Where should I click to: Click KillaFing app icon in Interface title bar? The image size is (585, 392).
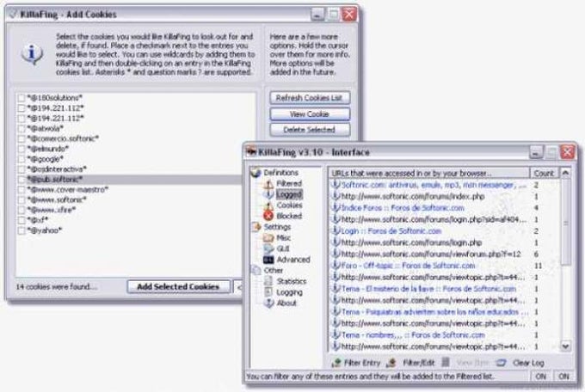click(250, 152)
